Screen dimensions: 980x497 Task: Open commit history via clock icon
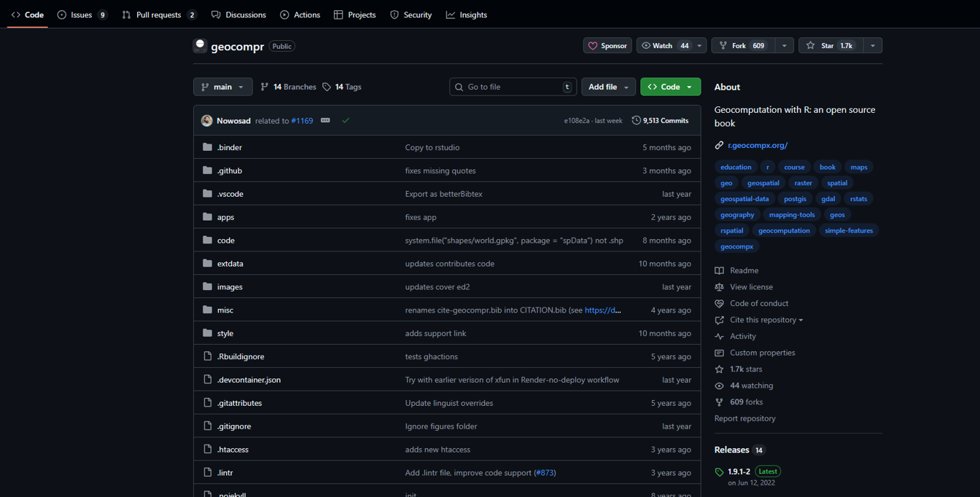pyautogui.click(x=636, y=121)
